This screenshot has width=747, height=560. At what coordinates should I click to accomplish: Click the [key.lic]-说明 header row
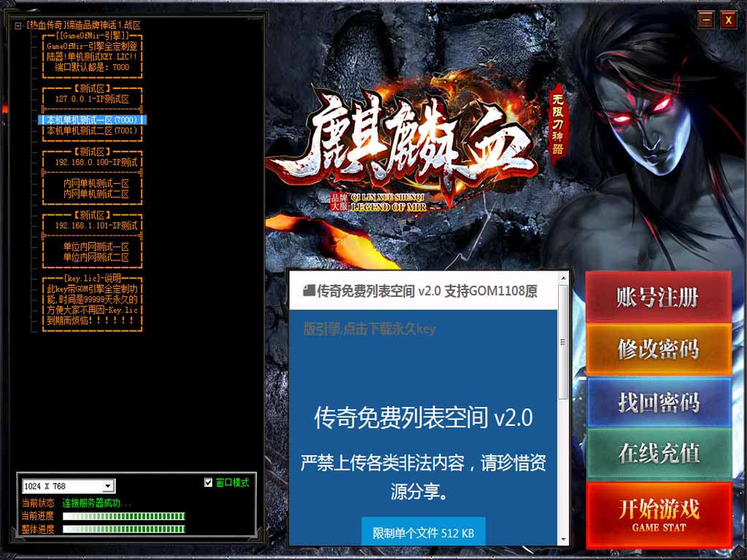[x=92, y=278]
